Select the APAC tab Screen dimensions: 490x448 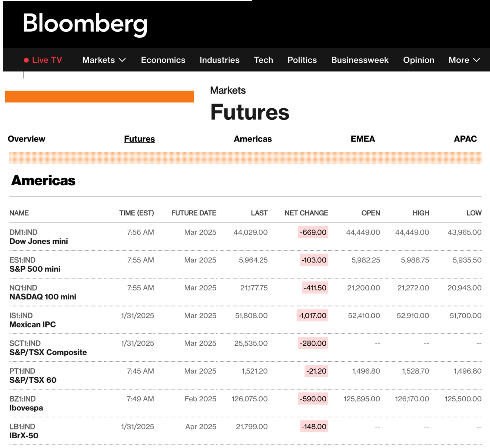click(x=465, y=139)
